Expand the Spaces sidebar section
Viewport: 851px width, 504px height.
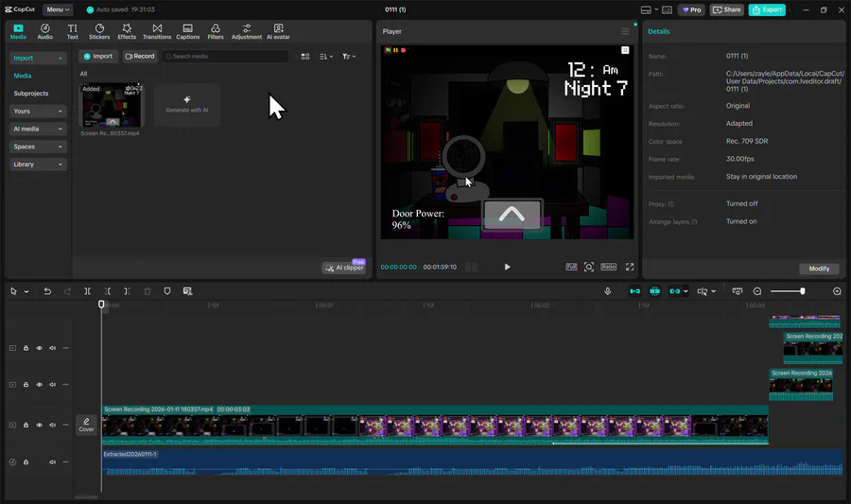tap(38, 147)
